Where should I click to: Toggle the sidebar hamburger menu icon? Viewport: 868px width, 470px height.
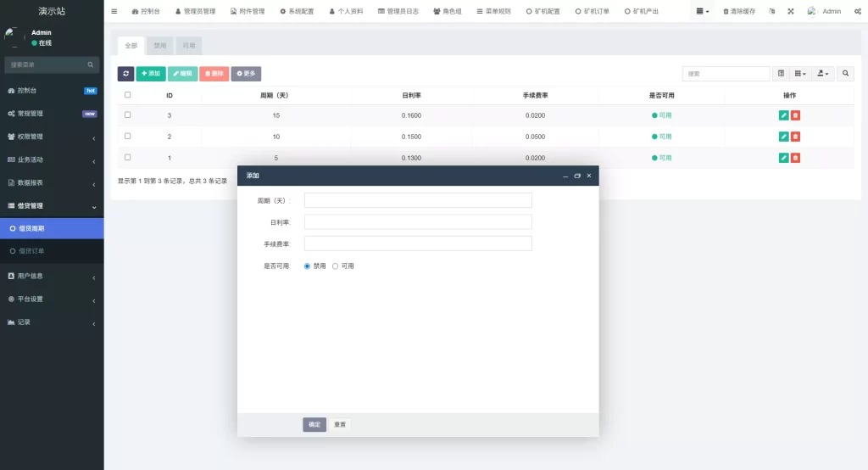point(114,11)
